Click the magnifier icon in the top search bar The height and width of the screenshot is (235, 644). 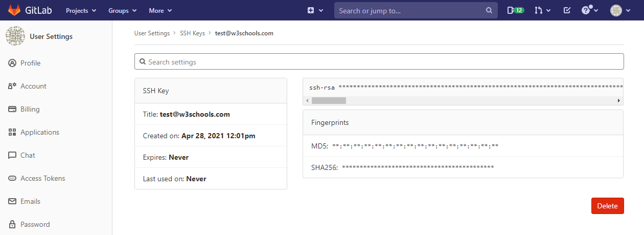tap(489, 10)
